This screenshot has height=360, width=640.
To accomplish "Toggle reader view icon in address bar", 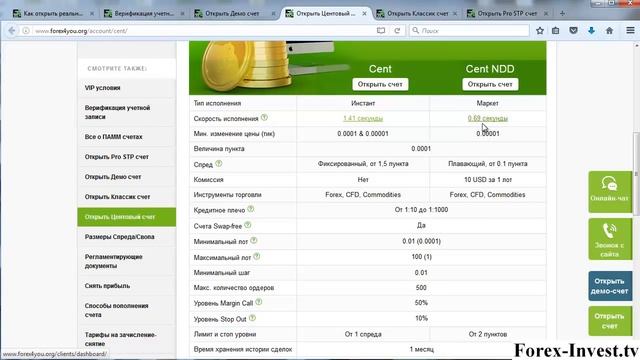I will (x=381, y=31).
